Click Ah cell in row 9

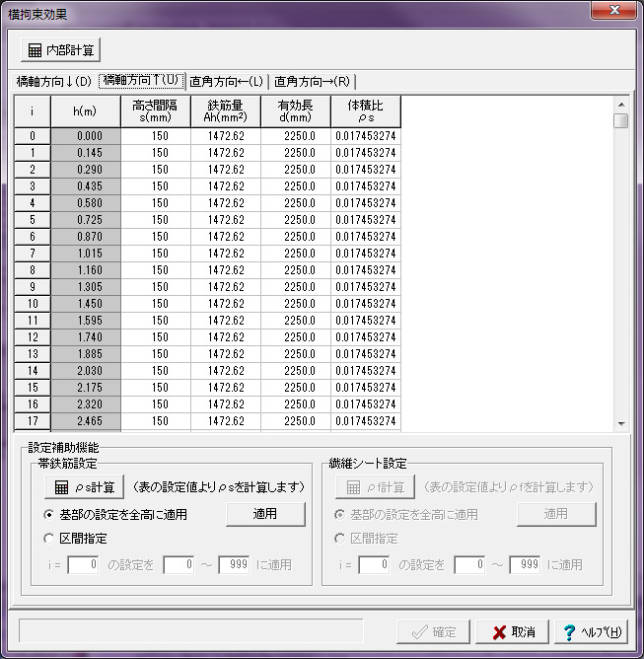[226, 287]
